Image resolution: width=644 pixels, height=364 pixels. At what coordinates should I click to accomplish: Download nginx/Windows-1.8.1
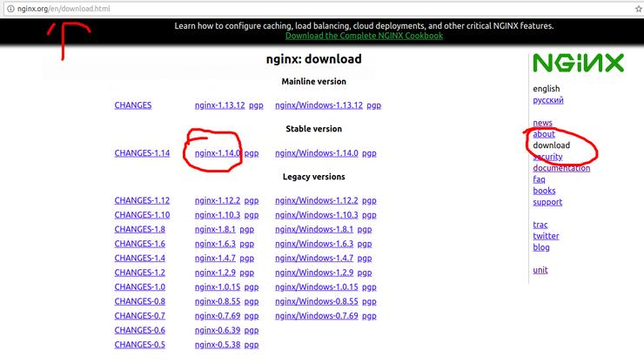click(x=314, y=229)
